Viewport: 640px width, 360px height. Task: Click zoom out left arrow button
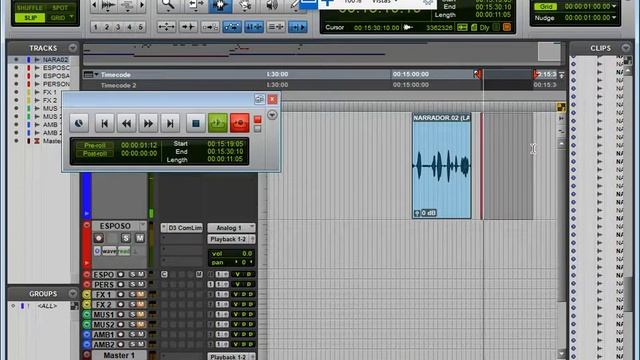pos(95,5)
